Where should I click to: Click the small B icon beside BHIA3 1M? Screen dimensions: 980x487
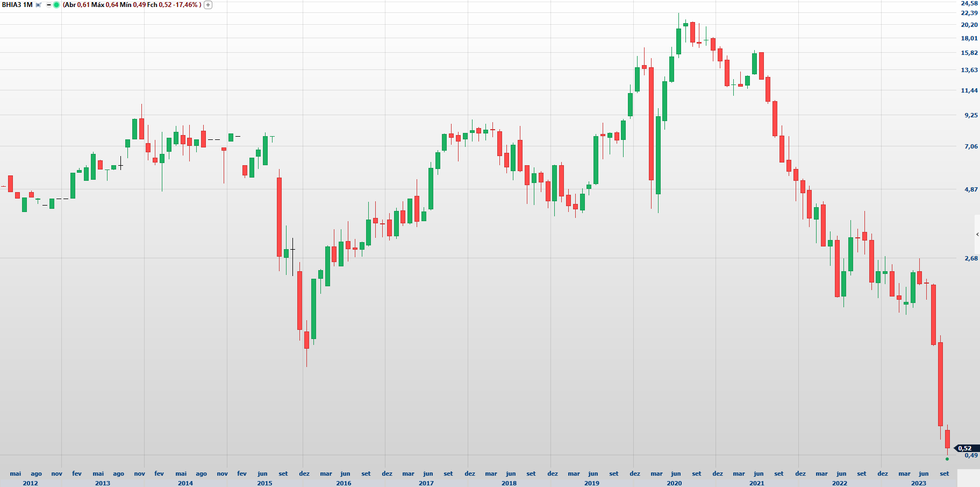tap(38, 5)
